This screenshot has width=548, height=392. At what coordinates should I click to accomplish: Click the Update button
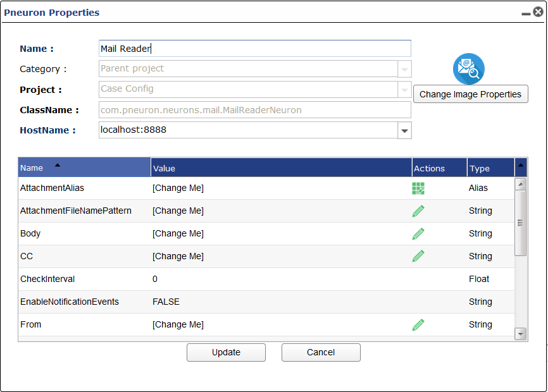226,353
